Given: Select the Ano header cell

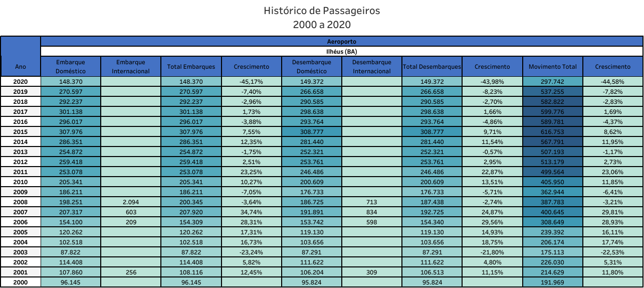Looking at the screenshot, I should coord(21,66).
